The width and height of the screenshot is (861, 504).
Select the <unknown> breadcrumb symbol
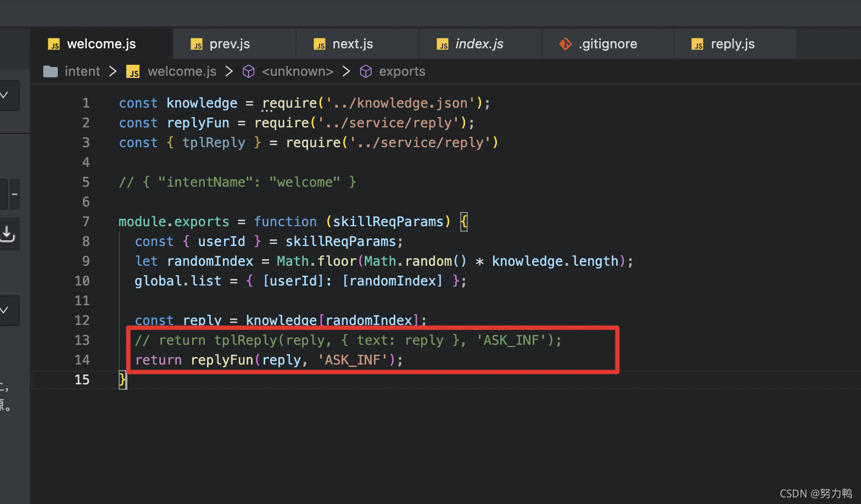pyautogui.click(x=298, y=71)
